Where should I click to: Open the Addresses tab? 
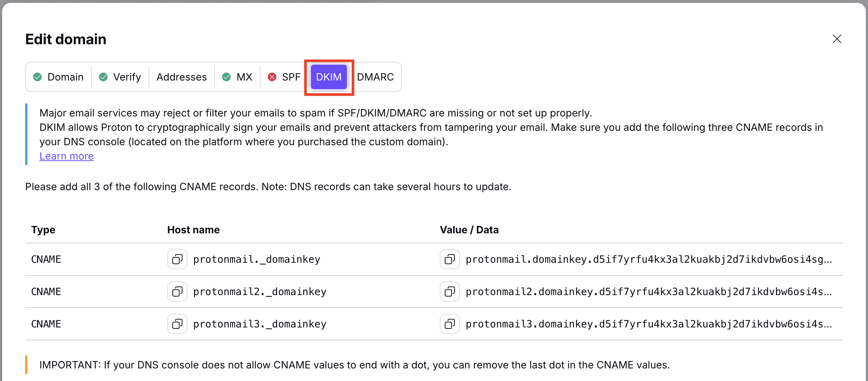pyautogui.click(x=181, y=77)
